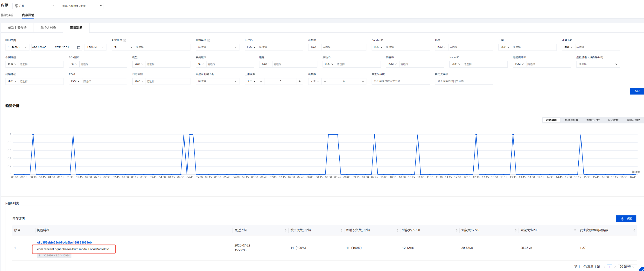Open the test / Android Demo dropdown
Image resolution: width=644 pixels, height=271 pixels.
[82, 6]
